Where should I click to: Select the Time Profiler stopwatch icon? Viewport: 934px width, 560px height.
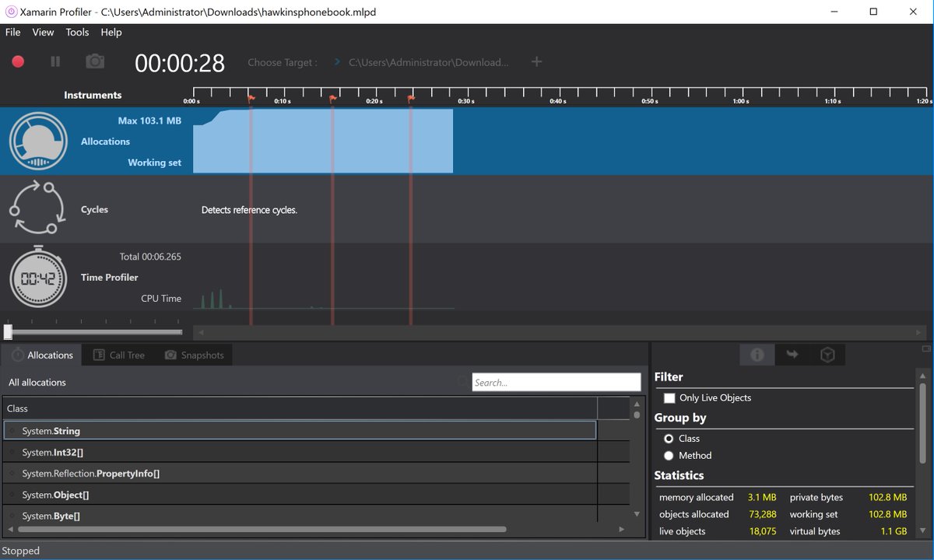click(x=37, y=276)
